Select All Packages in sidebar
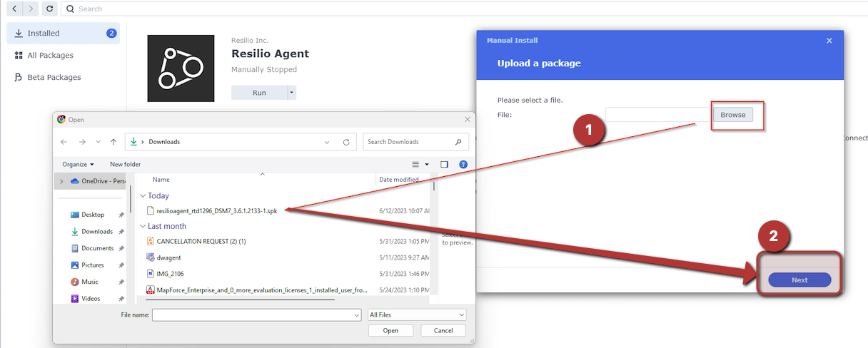This screenshot has width=868, height=348. pos(50,56)
